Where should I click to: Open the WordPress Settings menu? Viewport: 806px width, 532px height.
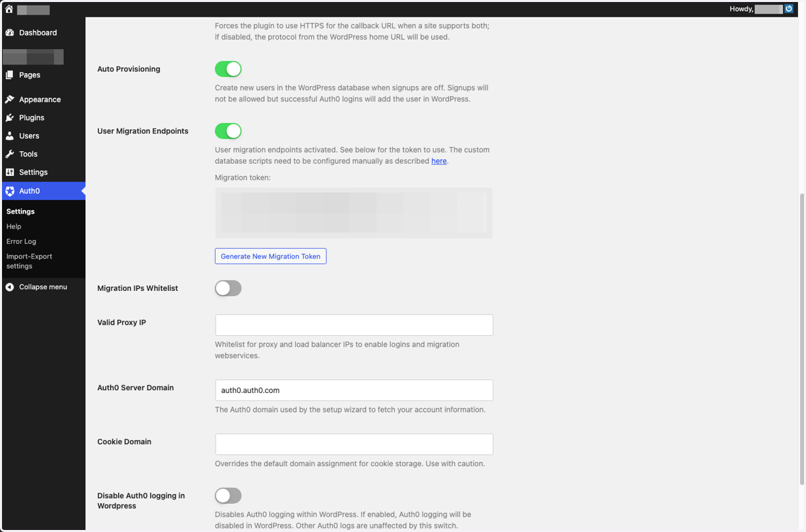(x=43, y=172)
